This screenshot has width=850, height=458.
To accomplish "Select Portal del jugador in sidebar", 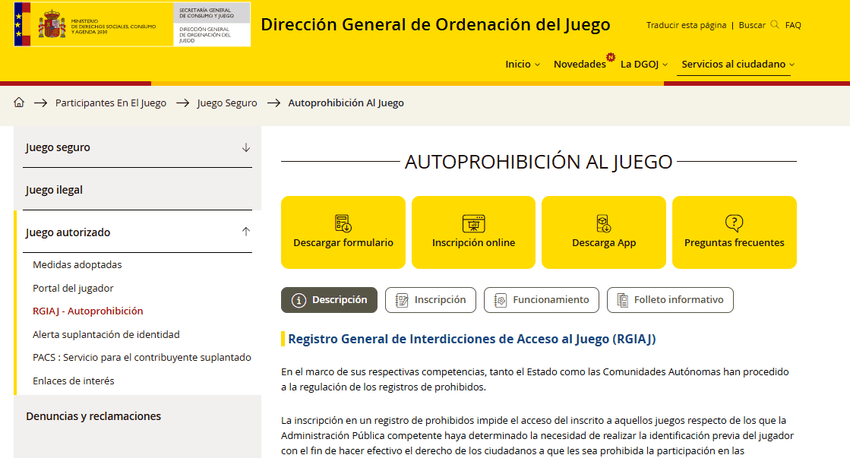I will coord(73,288).
